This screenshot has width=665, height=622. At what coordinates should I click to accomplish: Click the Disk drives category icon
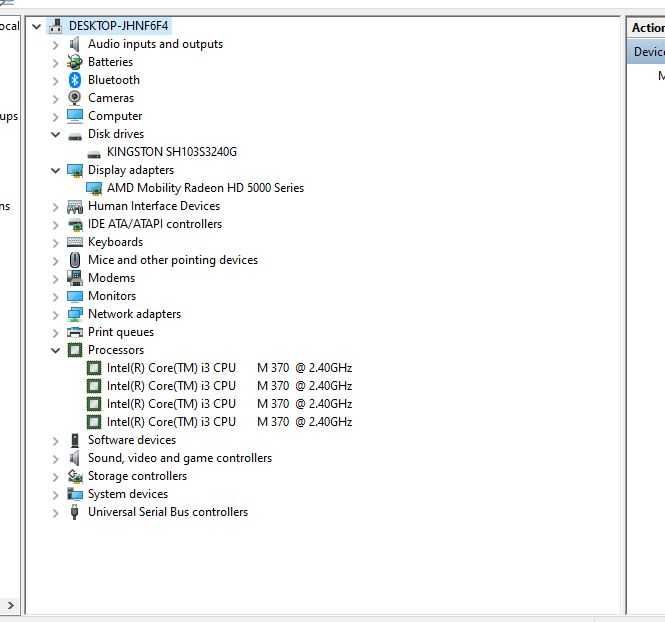[x=75, y=136]
